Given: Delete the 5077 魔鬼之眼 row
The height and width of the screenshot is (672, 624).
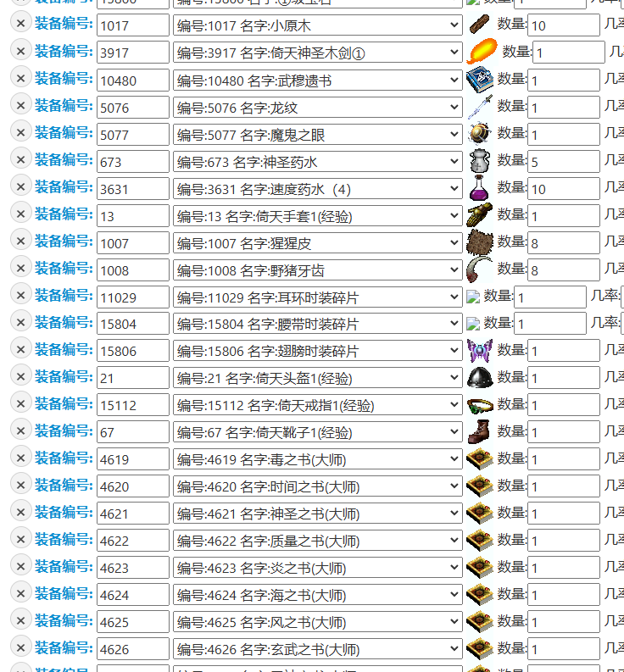Looking at the screenshot, I should [20, 132].
